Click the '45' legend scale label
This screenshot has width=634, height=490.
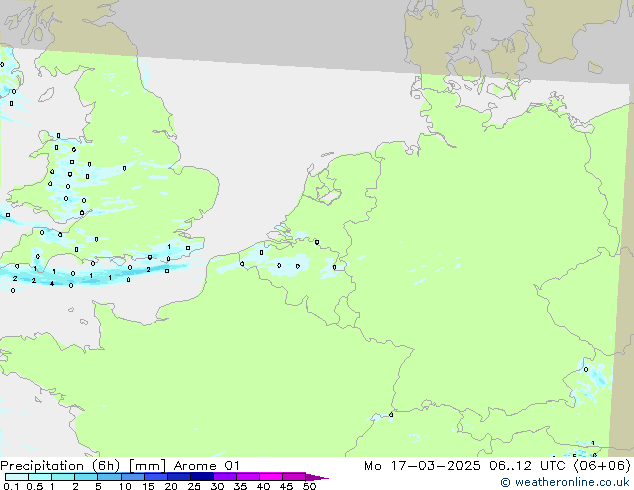(x=286, y=486)
